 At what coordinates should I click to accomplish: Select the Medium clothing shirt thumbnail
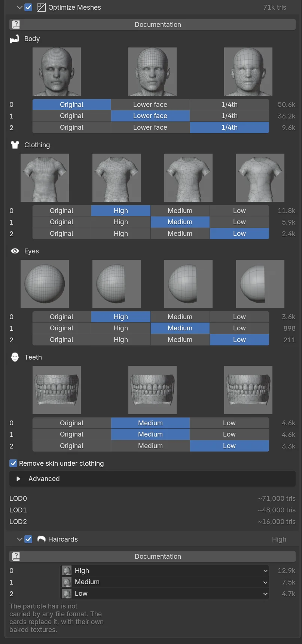coord(188,178)
